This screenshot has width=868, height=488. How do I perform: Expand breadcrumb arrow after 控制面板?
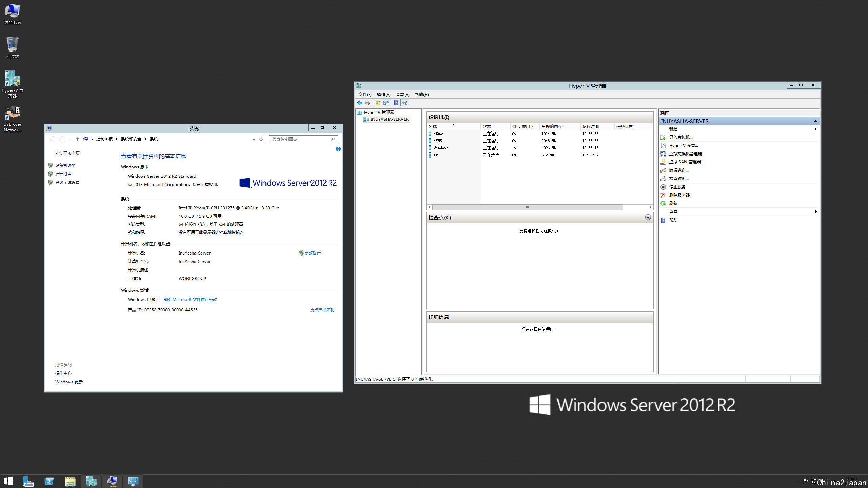pyautogui.click(x=117, y=139)
